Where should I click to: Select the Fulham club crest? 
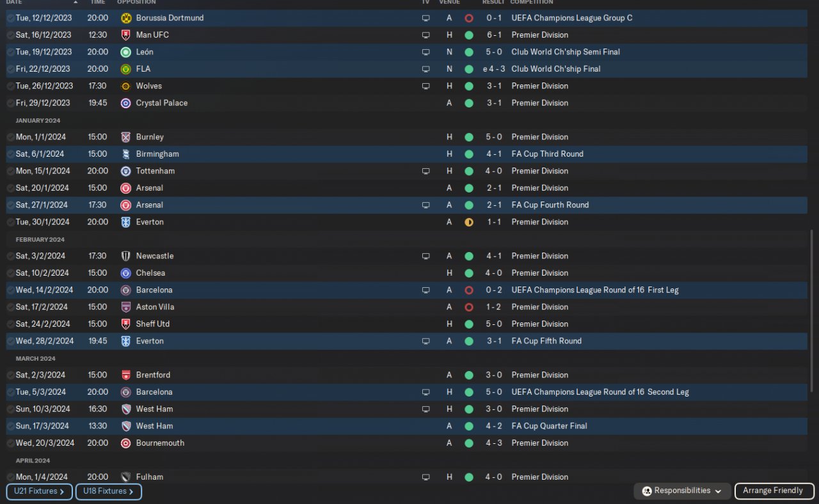coord(125,477)
